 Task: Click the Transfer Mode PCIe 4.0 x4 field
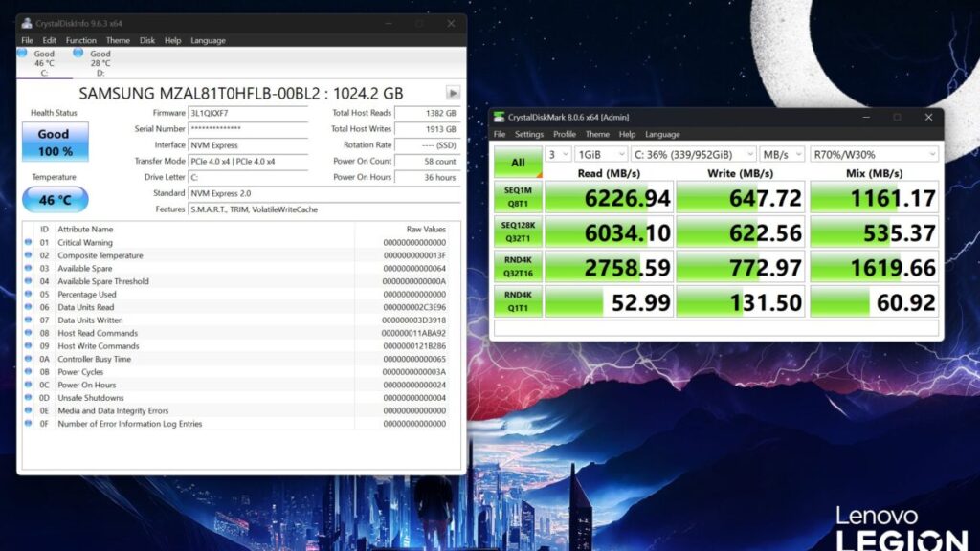pos(248,161)
